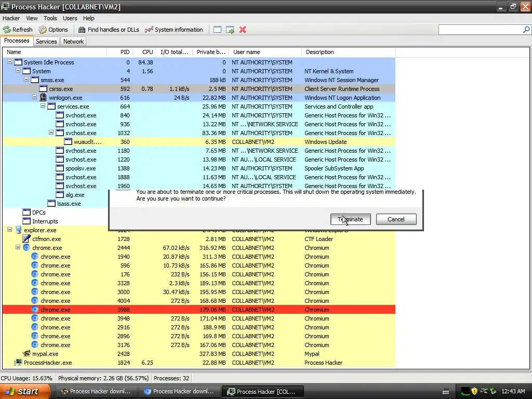This screenshot has width=532, height=399.
Task: Click the lsass.exe process icon
Action: pos(51,203)
